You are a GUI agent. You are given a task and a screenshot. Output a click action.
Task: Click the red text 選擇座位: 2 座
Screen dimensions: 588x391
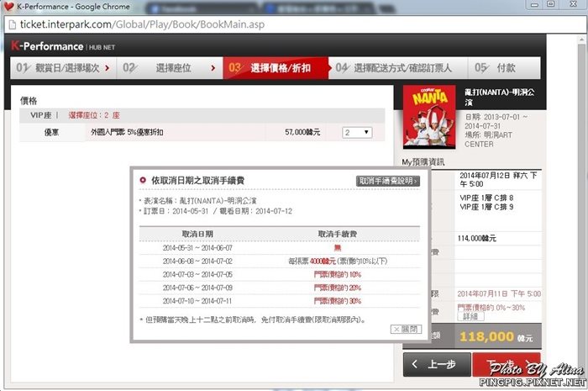click(x=94, y=115)
